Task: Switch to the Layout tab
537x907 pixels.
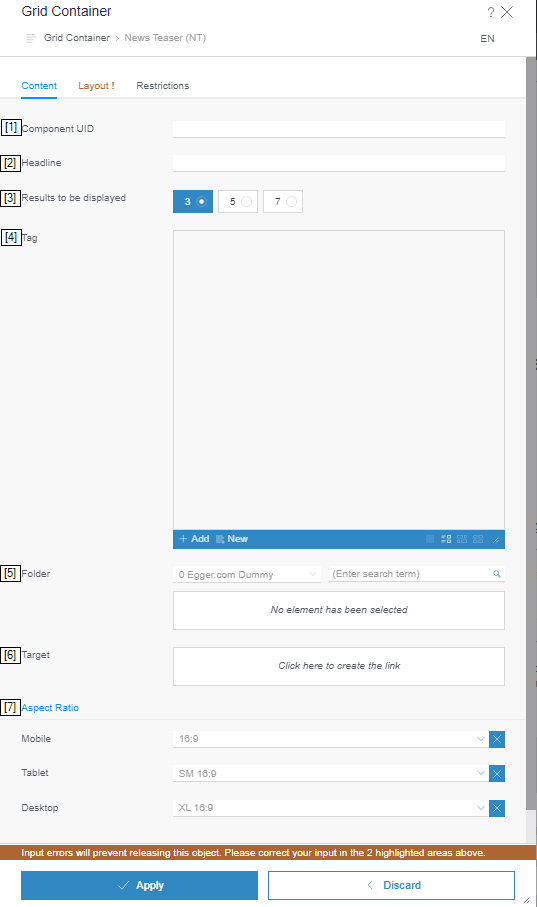Action: tap(96, 86)
